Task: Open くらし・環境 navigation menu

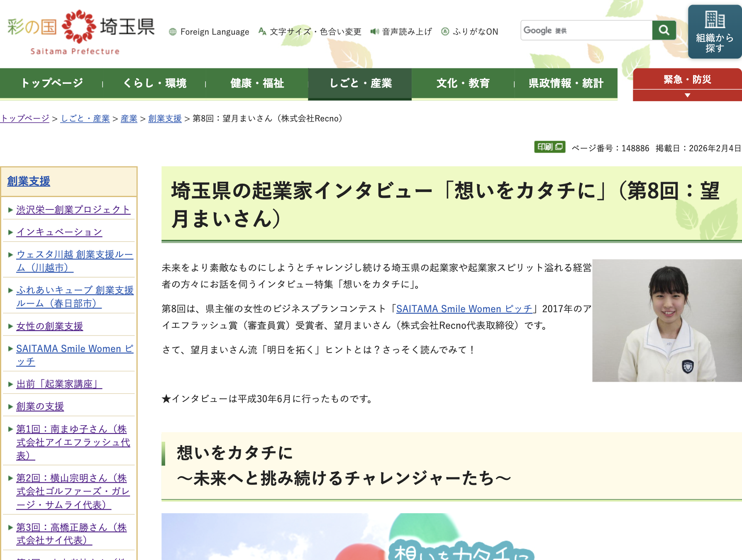Action: [154, 83]
